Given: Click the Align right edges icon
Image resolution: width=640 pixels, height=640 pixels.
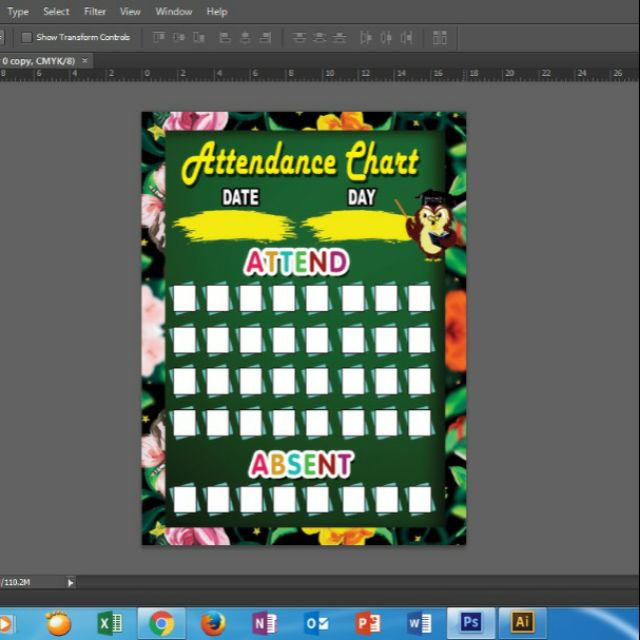Looking at the screenshot, I should (265, 38).
